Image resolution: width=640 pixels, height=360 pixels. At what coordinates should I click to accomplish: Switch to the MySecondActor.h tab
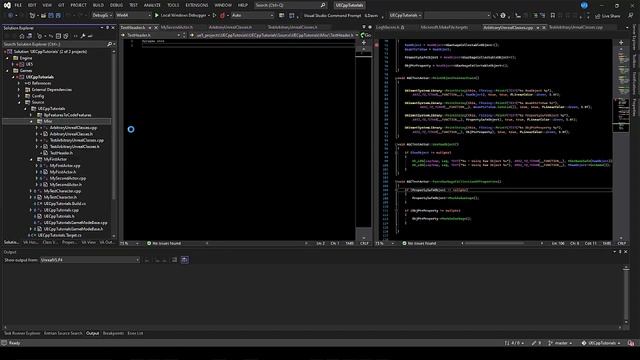coord(177,27)
